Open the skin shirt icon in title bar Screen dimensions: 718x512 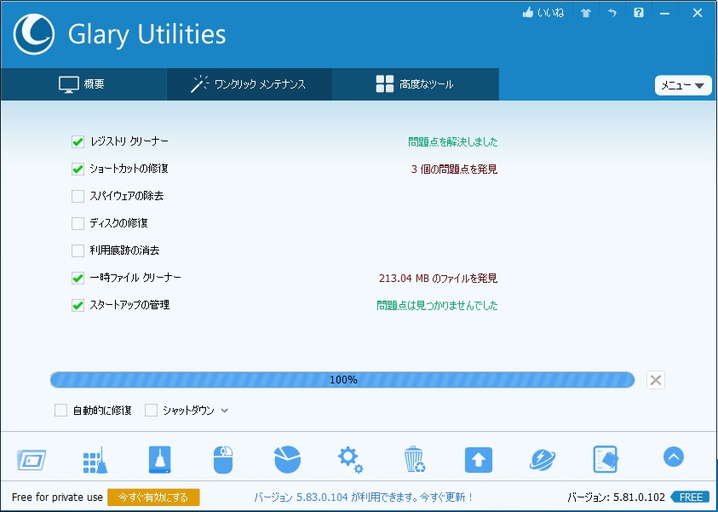coord(586,13)
